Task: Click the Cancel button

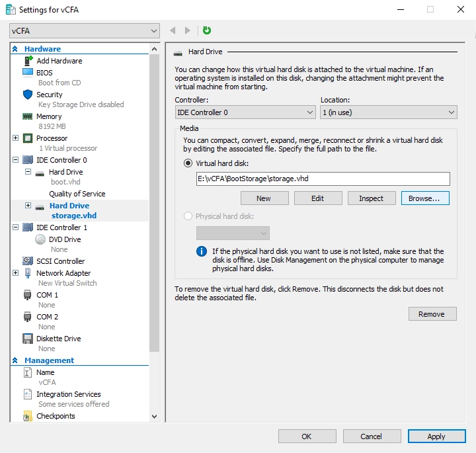Action: (372, 436)
